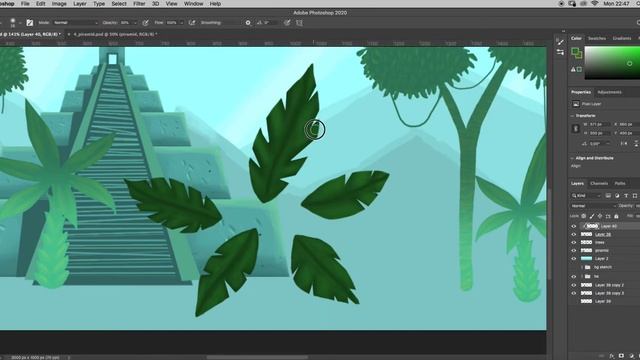Open the Filter menu
Viewport: 640px width, 360px height.
pos(139,4)
